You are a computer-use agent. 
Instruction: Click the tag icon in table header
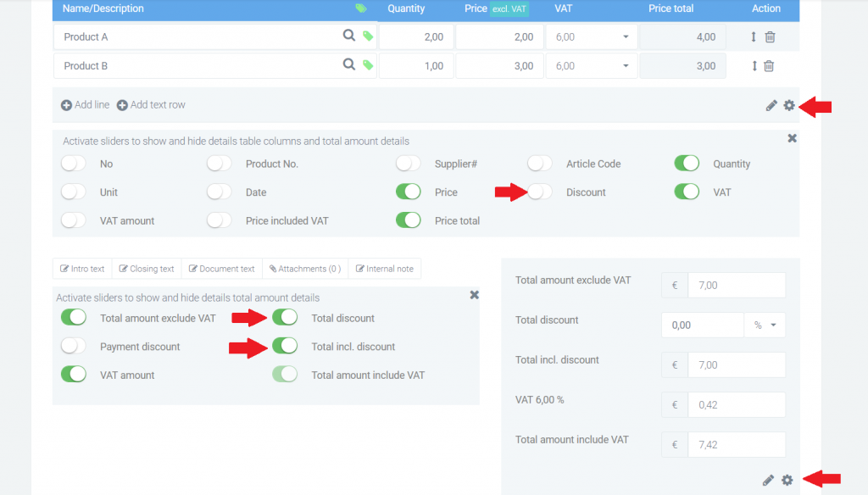tap(361, 8)
